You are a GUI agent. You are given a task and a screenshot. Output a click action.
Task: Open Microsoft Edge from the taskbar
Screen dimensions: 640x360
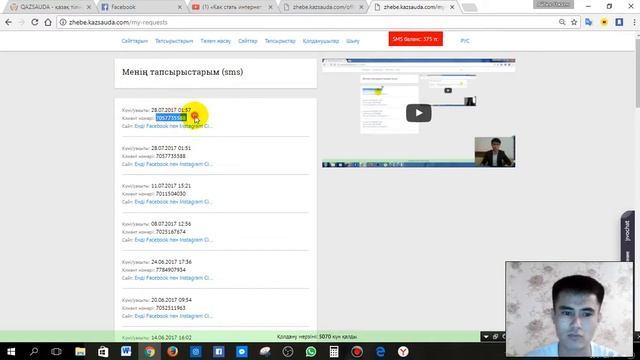click(380, 351)
